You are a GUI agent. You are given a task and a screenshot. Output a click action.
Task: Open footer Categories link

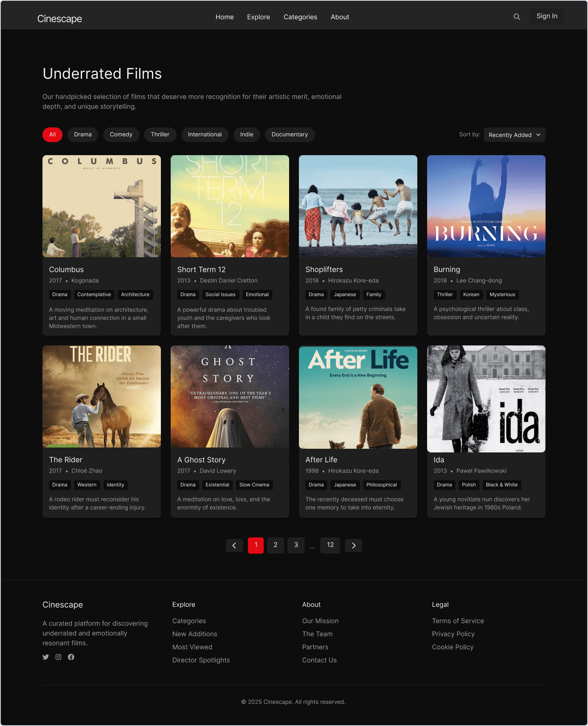pos(189,621)
